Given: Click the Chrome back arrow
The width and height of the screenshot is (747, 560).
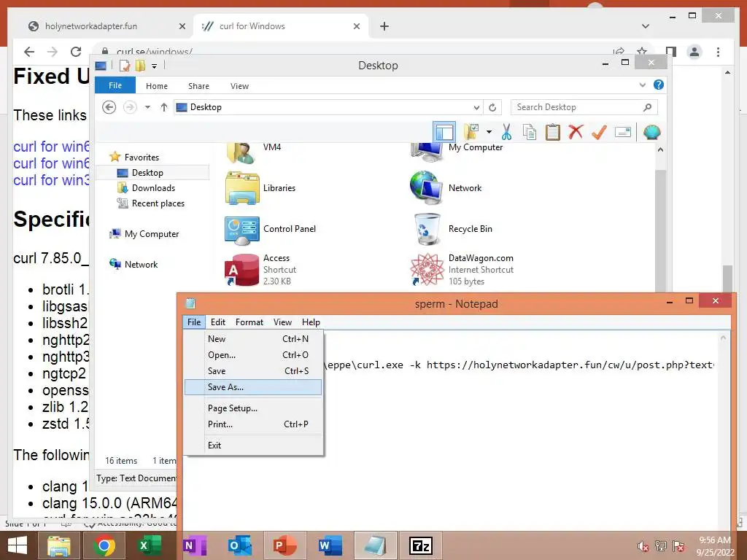Looking at the screenshot, I should pos(29,52).
